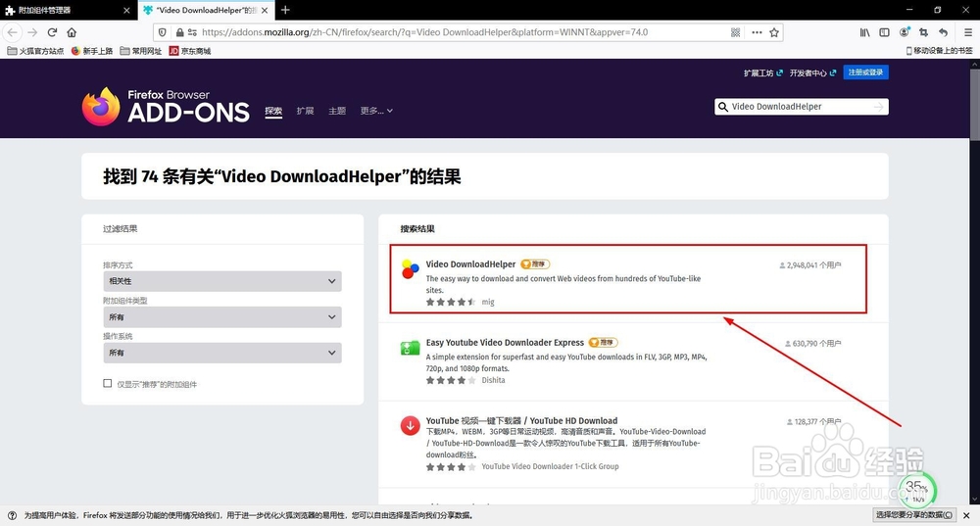Open the 常用网址 bookmark folder
This screenshot has width=980, height=526.
pos(140,51)
